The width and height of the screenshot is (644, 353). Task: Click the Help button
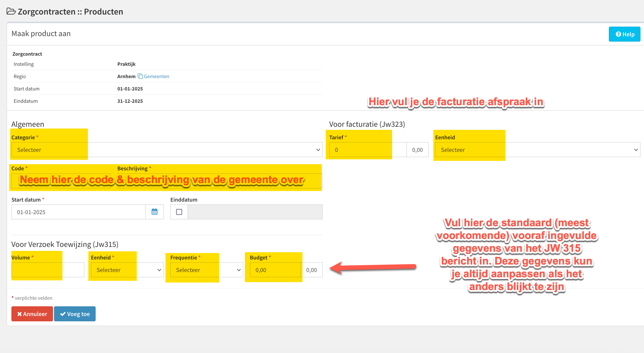(624, 34)
